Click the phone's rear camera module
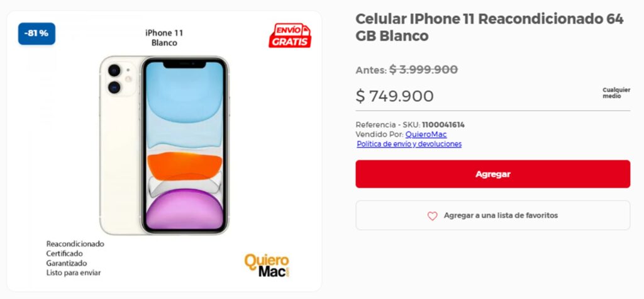The image size is (644, 299). coord(119,79)
